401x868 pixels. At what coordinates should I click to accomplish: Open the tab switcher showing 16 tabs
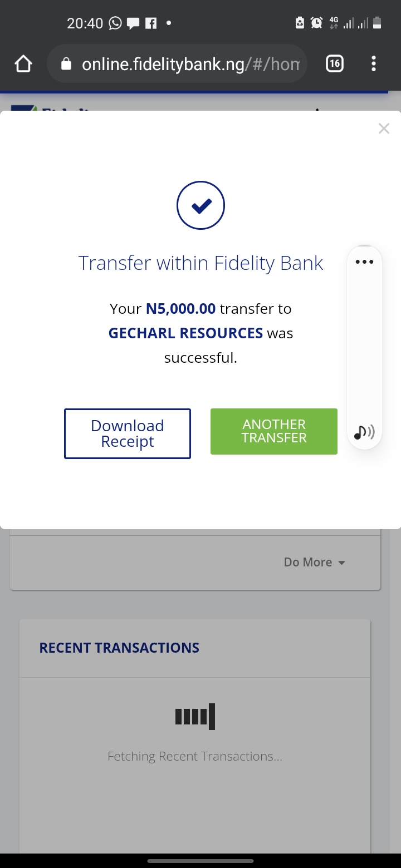point(334,64)
